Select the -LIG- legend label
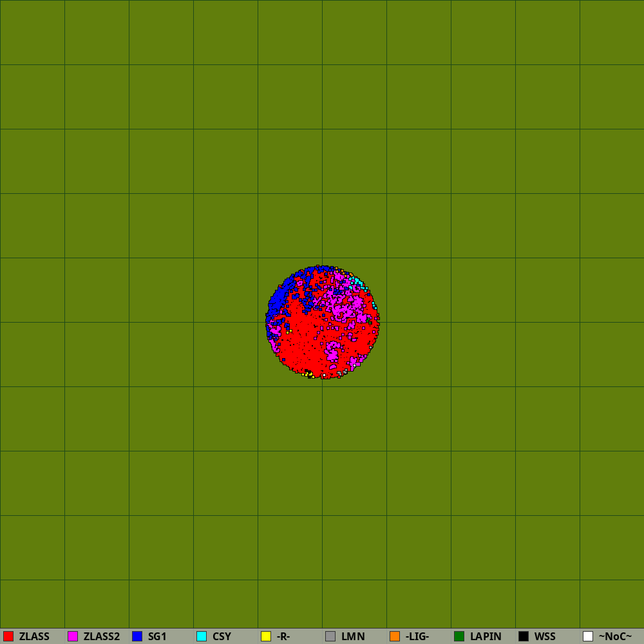Screen dimensions: 644x644 click(417, 637)
